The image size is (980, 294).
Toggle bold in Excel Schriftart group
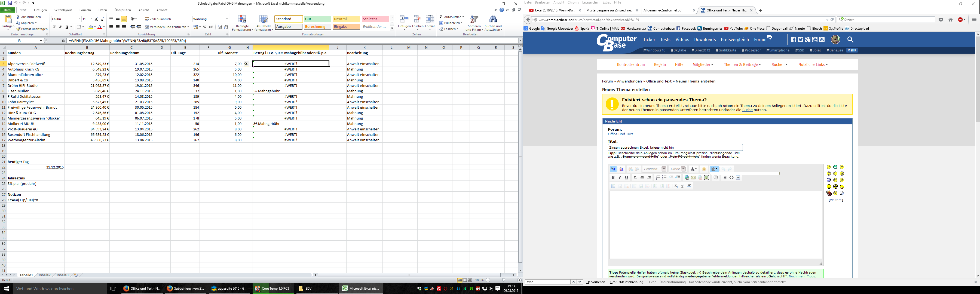point(54,27)
